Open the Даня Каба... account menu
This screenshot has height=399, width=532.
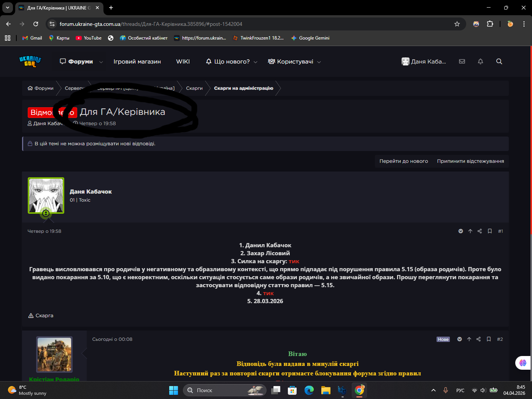(x=424, y=62)
